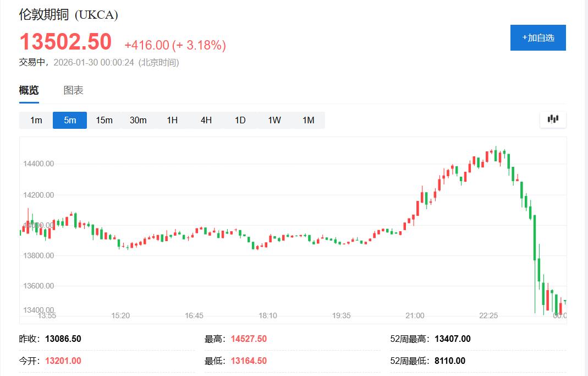Viewport: 588px width, 376px height.
Task: Click the 伦敦期铜 (UKCA) title
Action: 69,15
